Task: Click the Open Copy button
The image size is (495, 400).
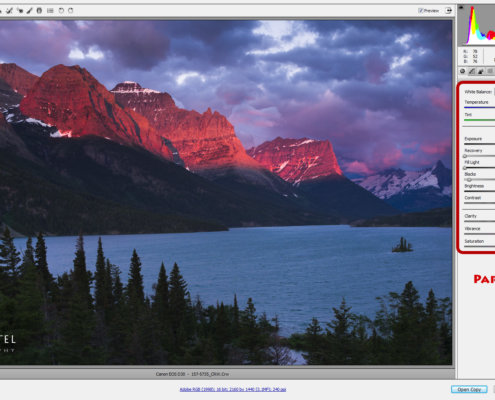Action: [469, 389]
